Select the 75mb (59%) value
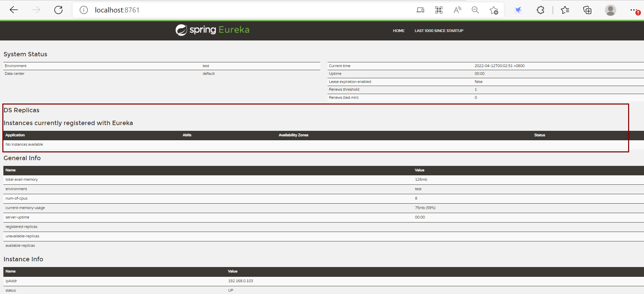644x294 pixels. [425, 208]
